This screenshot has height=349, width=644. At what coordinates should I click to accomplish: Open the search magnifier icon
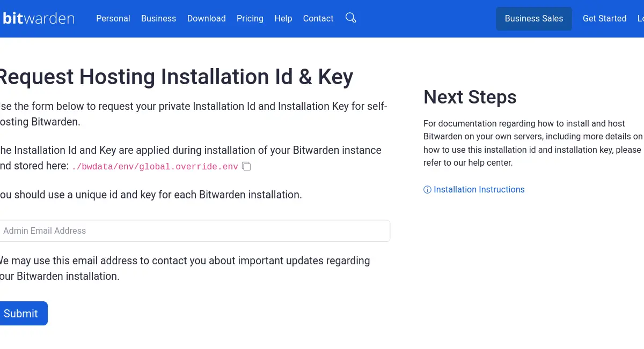351,18
